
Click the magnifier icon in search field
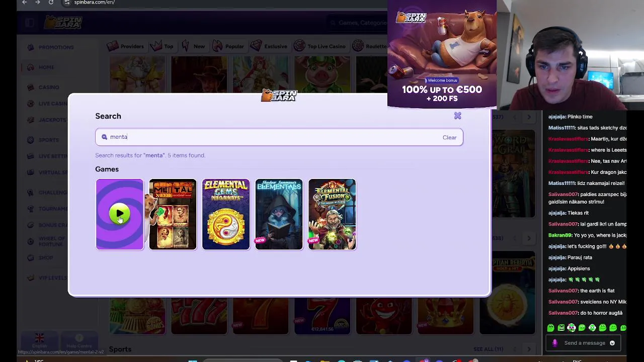pos(104,137)
